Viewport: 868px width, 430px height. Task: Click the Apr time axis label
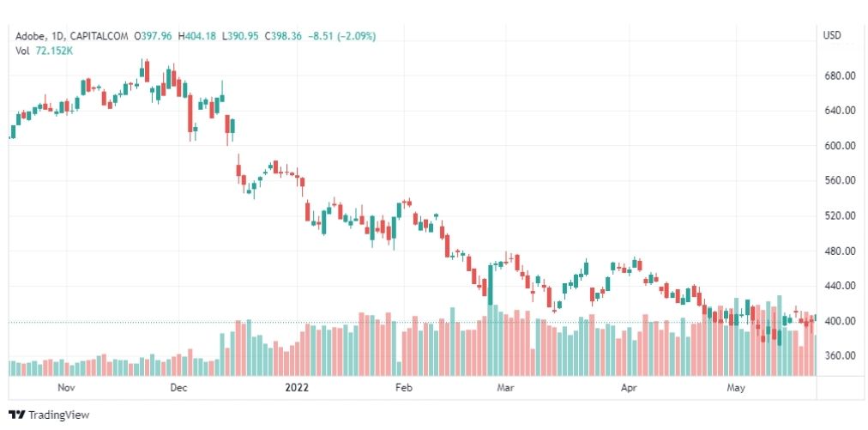[x=629, y=387]
